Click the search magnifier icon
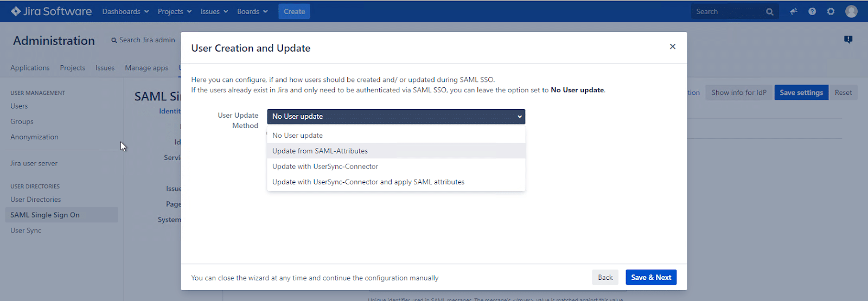The image size is (868, 301). pos(769,12)
